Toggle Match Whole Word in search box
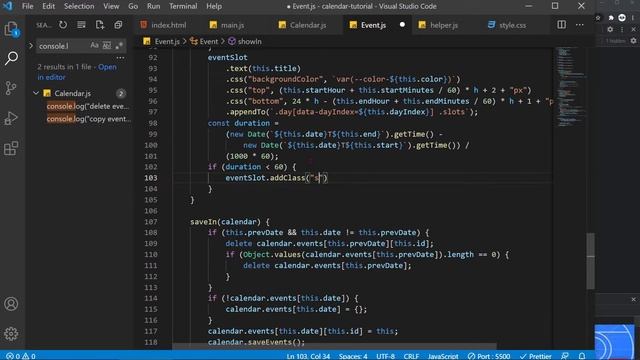The height and width of the screenshot is (360, 640). pyautogui.click(x=107, y=46)
